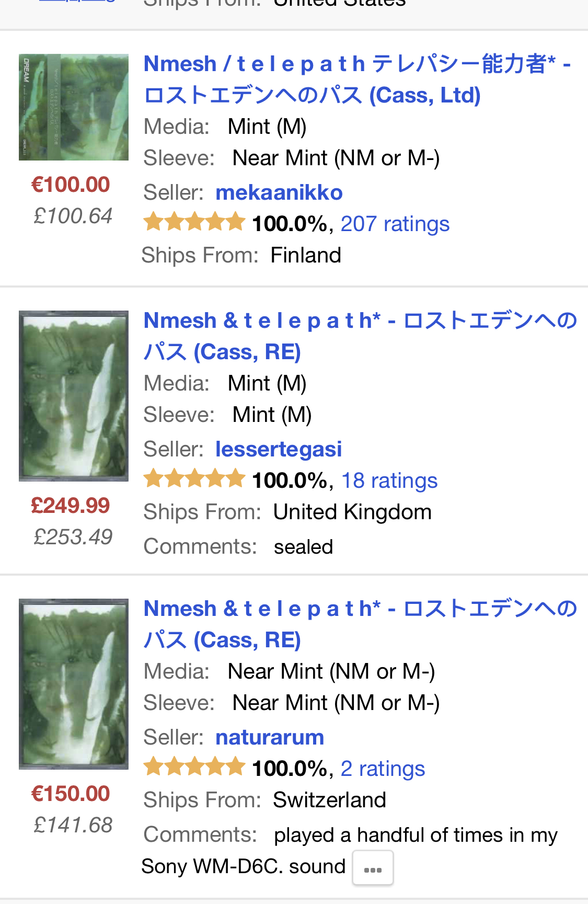Open the naturarum seller profile

point(270,738)
